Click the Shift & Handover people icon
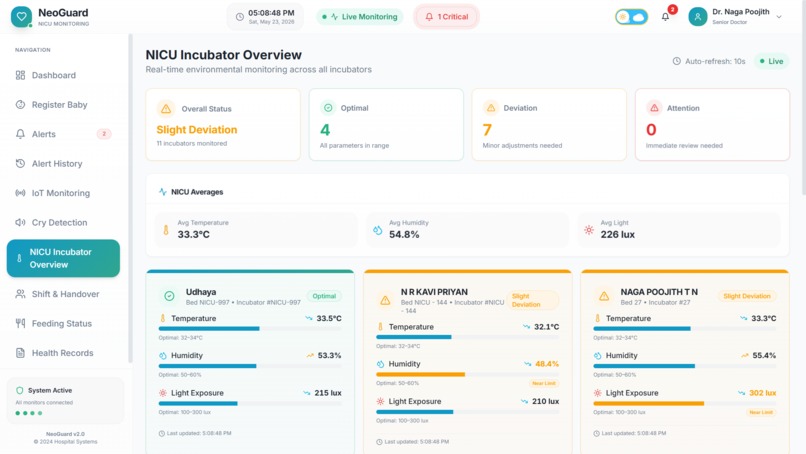Image resolution: width=806 pixels, height=454 pixels. coord(20,294)
